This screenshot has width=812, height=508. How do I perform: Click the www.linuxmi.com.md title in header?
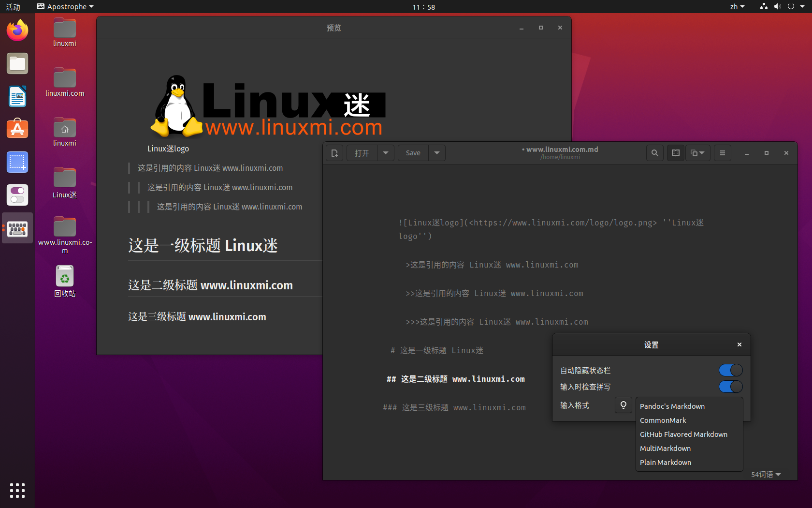562,149
